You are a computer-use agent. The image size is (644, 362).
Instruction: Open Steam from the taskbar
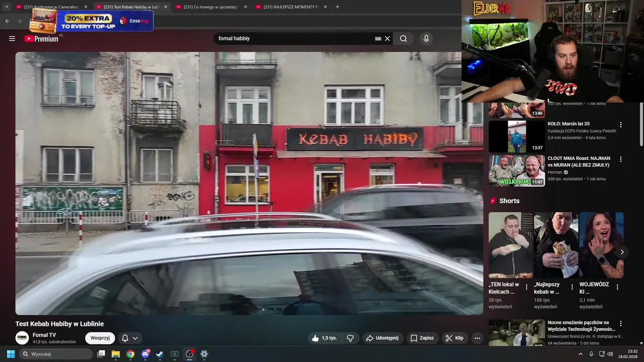click(x=159, y=354)
